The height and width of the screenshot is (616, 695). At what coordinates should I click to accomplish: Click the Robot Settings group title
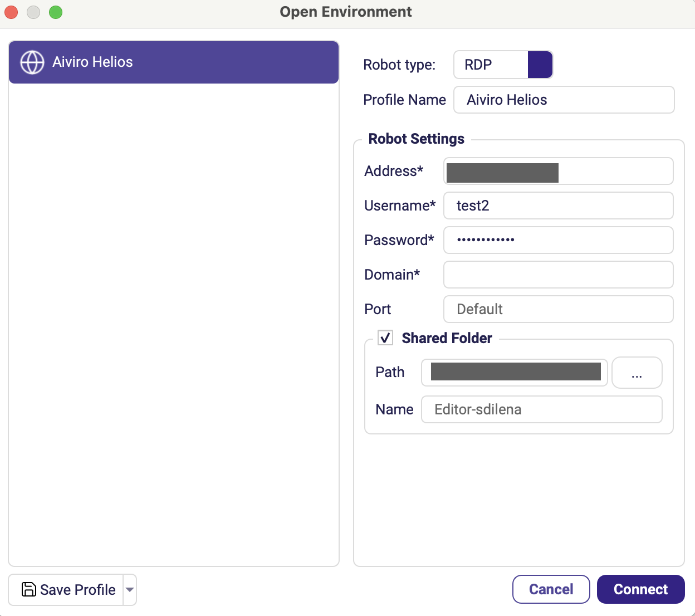click(x=417, y=139)
